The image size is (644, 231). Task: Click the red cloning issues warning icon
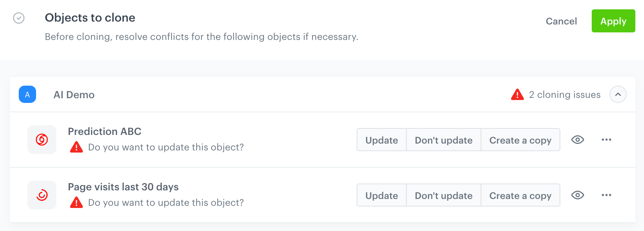click(x=517, y=95)
